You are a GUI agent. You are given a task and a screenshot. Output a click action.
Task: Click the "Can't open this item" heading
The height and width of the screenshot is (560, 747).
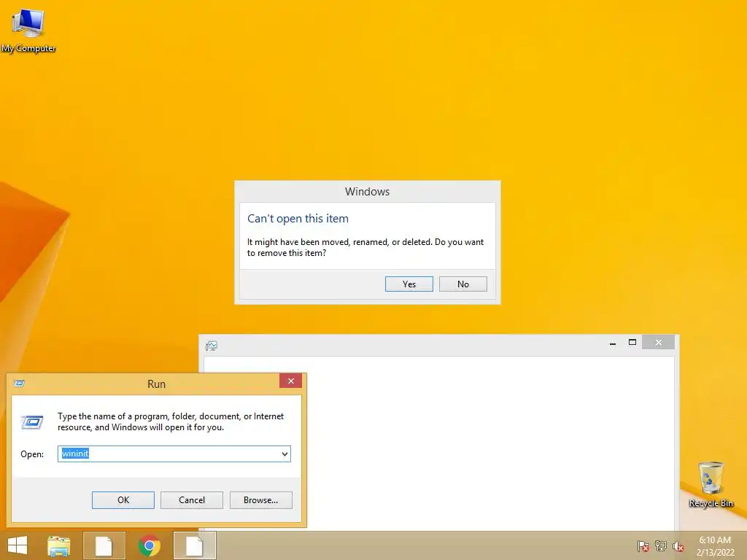coord(298,219)
